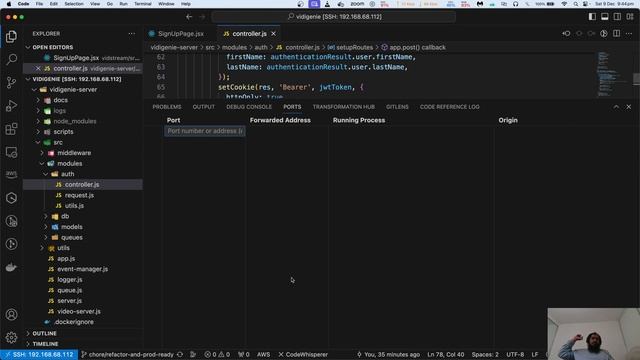The height and width of the screenshot is (360, 640).
Task: Switch to Code Reference Log tab
Action: pyautogui.click(x=450, y=107)
